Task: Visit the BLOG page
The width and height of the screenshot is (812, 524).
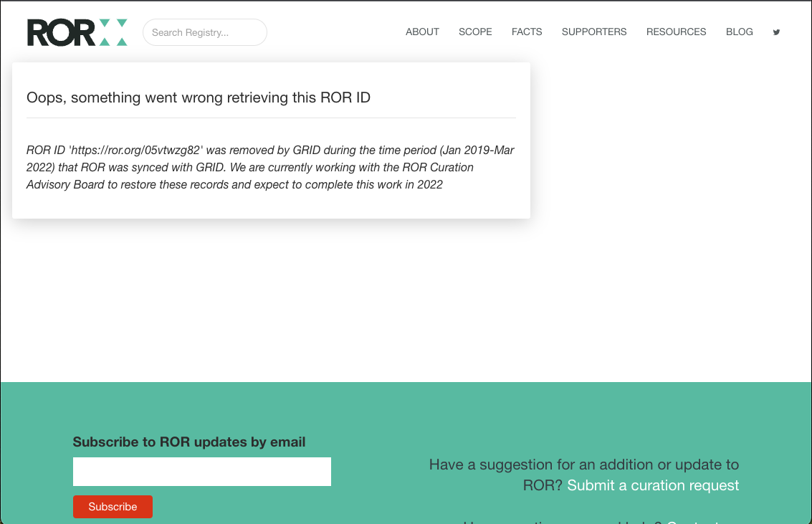Action: point(739,32)
